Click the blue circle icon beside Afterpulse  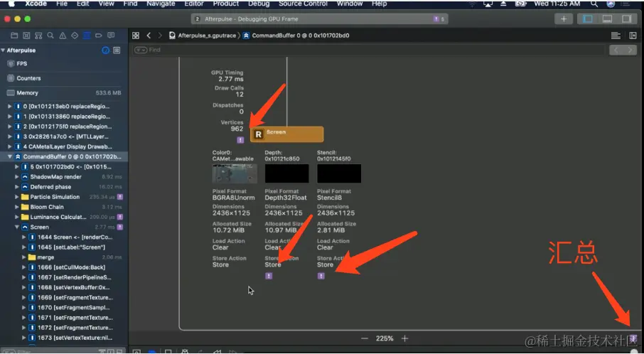(105, 50)
